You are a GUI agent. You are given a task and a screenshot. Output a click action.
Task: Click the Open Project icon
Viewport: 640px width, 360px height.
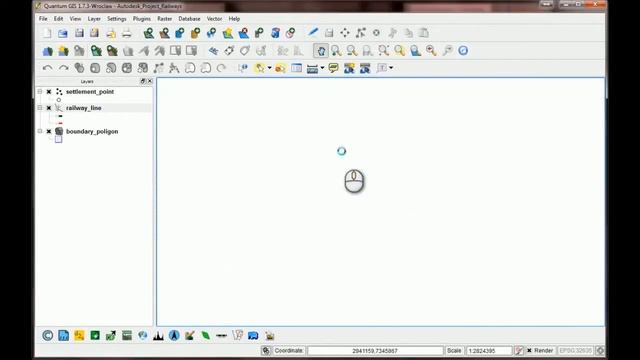coord(63,33)
